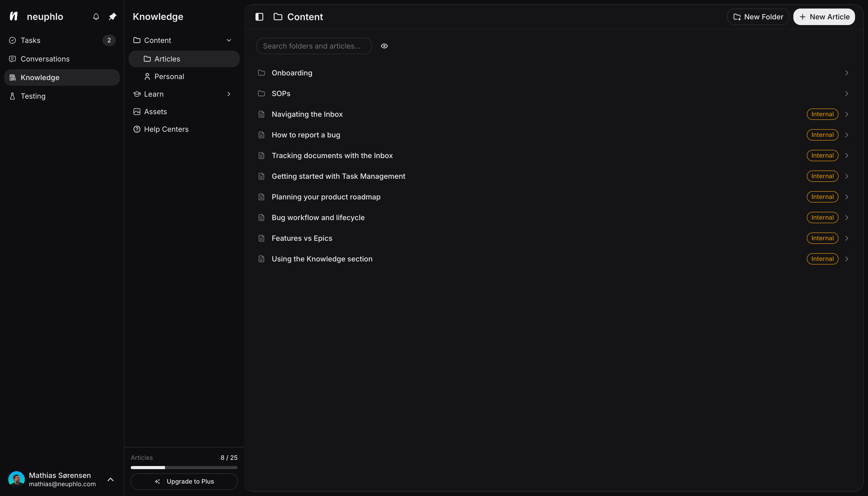Toggle the Internal badge on Features vs Epics

pyautogui.click(x=822, y=238)
